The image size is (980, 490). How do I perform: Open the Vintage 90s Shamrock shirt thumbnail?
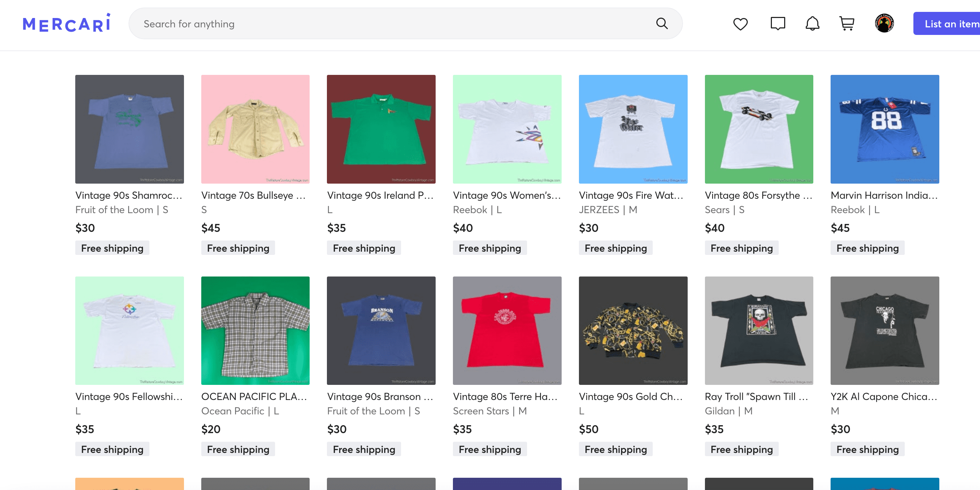pyautogui.click(x=129, y=129)
